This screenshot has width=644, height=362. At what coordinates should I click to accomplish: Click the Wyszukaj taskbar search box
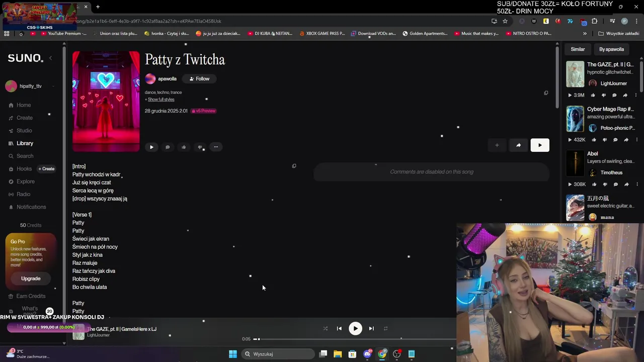[x=278, y=354]
